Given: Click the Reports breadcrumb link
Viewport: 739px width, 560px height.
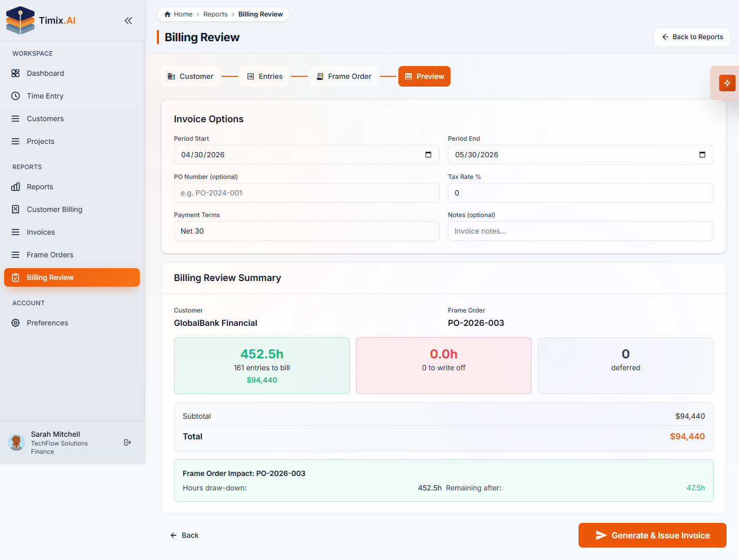Looking at the screenshot, I should click(x=215, y=14).
